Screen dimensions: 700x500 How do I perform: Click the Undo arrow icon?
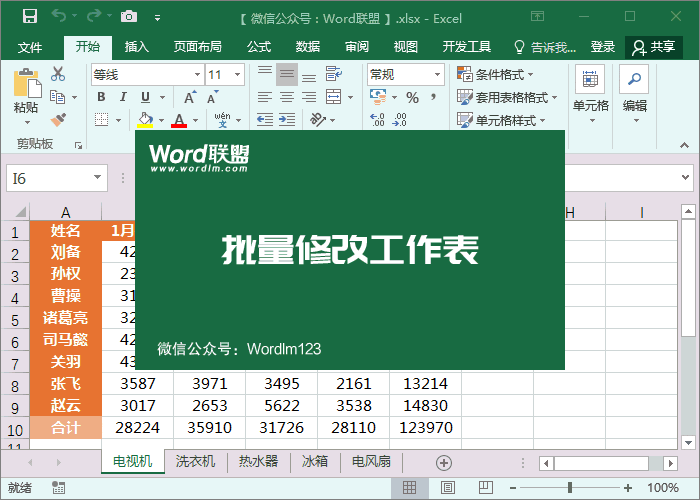(x=58, y=17)
